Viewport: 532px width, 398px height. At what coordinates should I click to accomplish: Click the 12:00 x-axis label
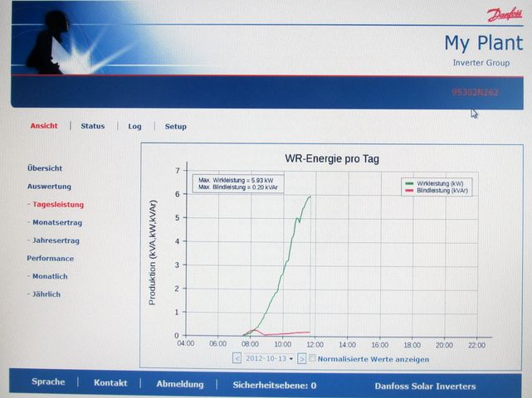[315, 344]
